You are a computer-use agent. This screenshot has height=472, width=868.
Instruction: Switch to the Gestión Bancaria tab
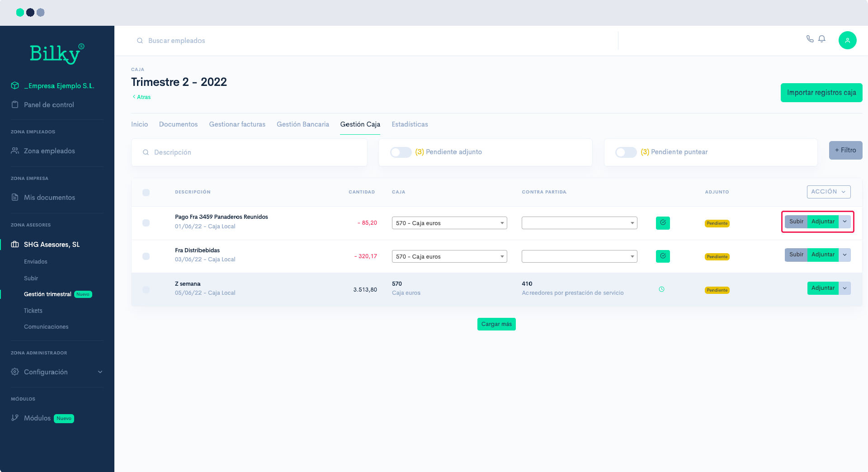pyautogui.click(x=302, y=124)
